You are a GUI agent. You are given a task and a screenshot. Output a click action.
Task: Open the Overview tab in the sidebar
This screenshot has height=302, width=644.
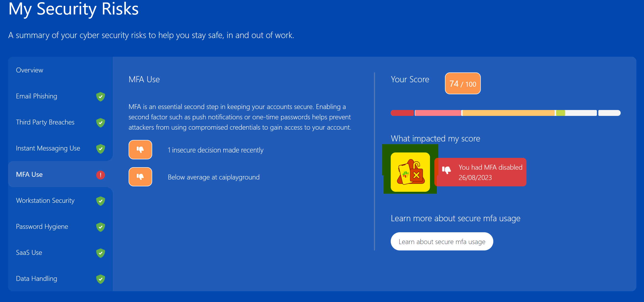coord(60,70)
